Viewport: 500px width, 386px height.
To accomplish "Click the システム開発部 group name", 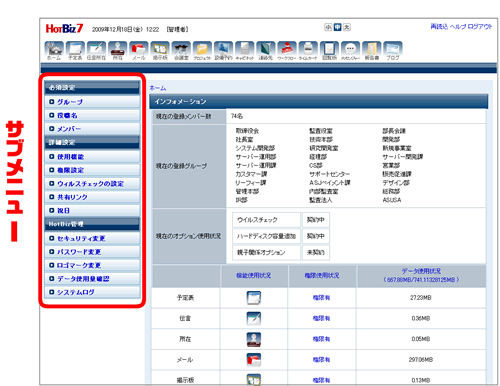I will point(255,148).
